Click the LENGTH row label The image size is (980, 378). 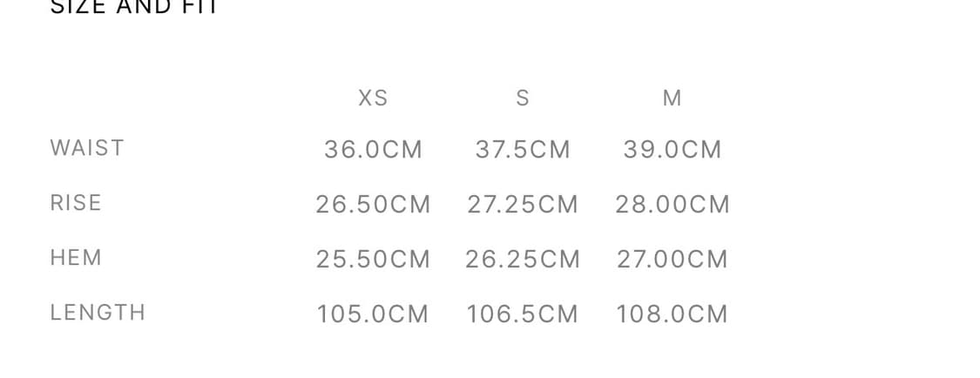[98, 313]
